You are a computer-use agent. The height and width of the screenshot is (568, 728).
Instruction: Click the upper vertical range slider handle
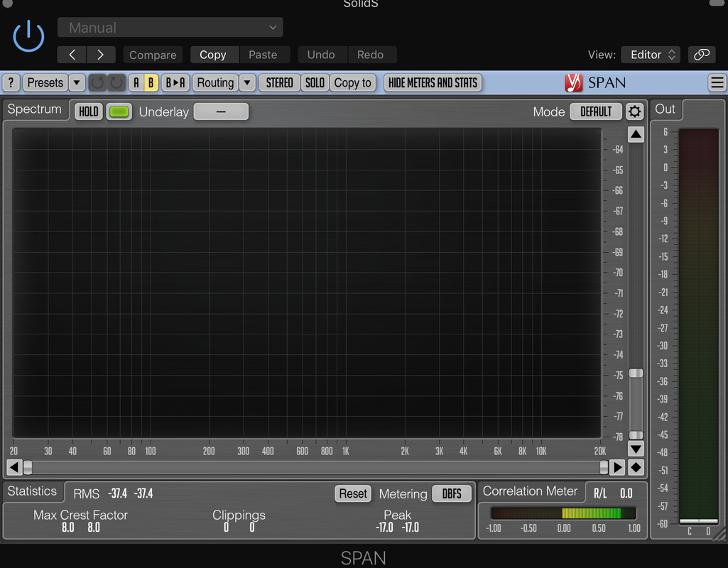click(x=636, y=373)
